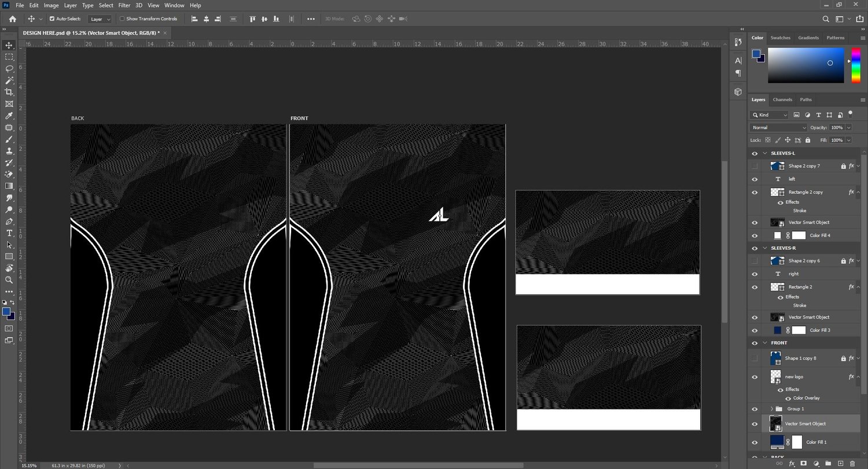The image size is (868, 469).
Task: Select the Pen tool
Action: click(9, 221)
